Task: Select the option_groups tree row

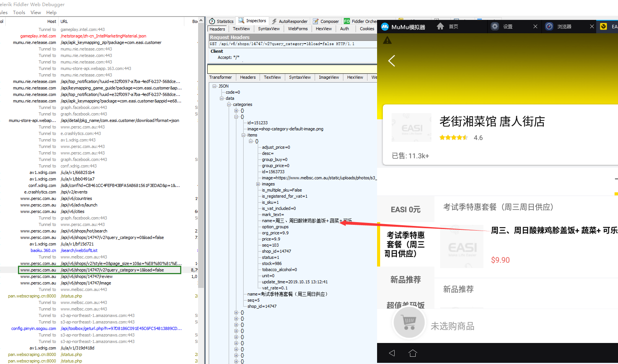Action: (275, 227)
